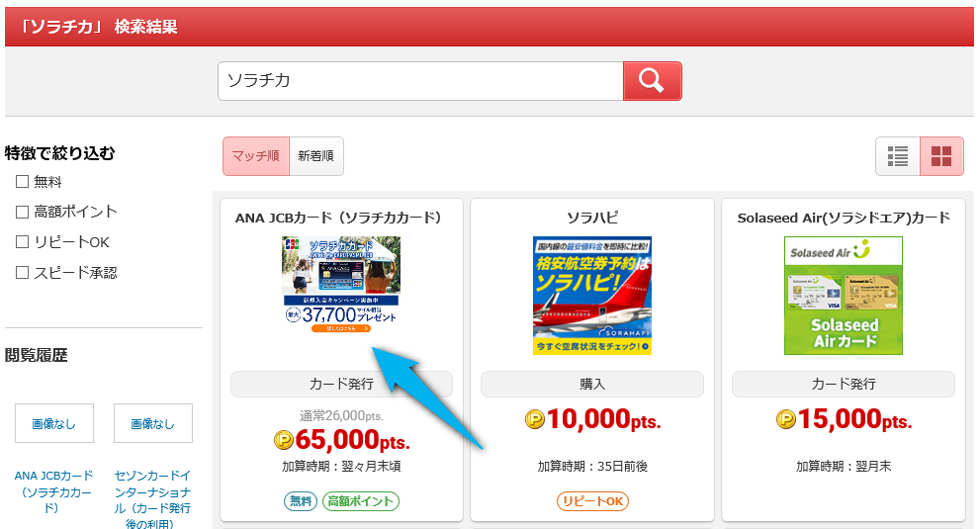The width and height of the screenshot is (980, 529).
Task: Click the 無料 tag badge on ANA card
Action: click(x=301, y=501)
